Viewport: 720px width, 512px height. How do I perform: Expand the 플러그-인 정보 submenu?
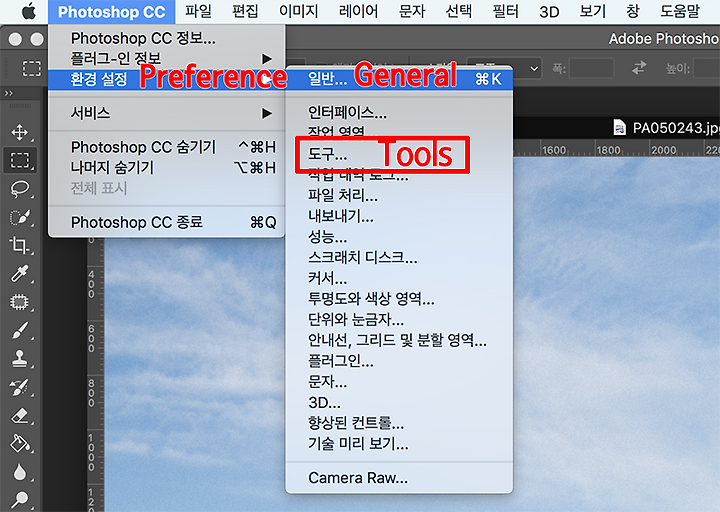coord(167,59)
